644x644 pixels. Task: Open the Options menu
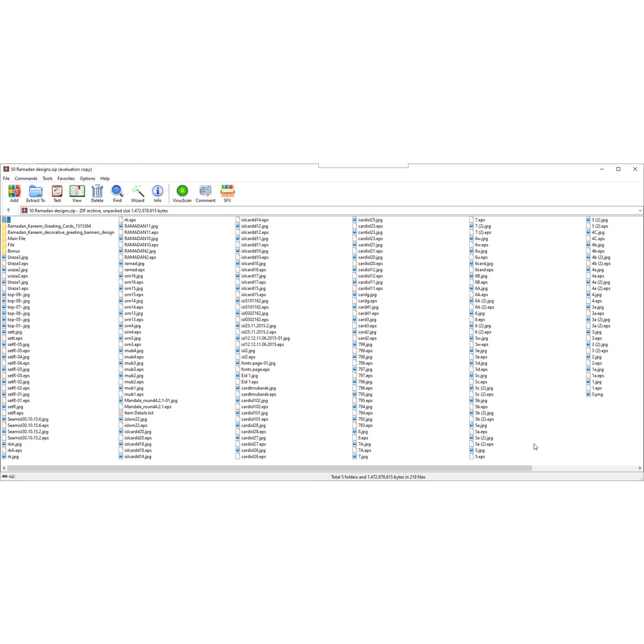tap(87, 179)
